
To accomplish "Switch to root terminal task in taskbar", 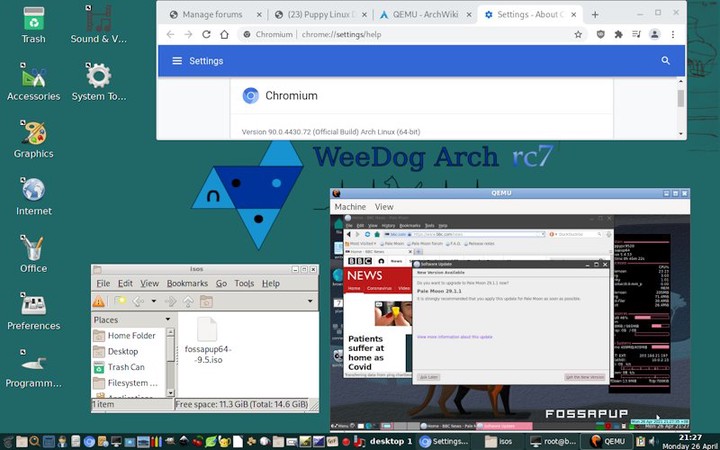I will [x=553, y=441].
